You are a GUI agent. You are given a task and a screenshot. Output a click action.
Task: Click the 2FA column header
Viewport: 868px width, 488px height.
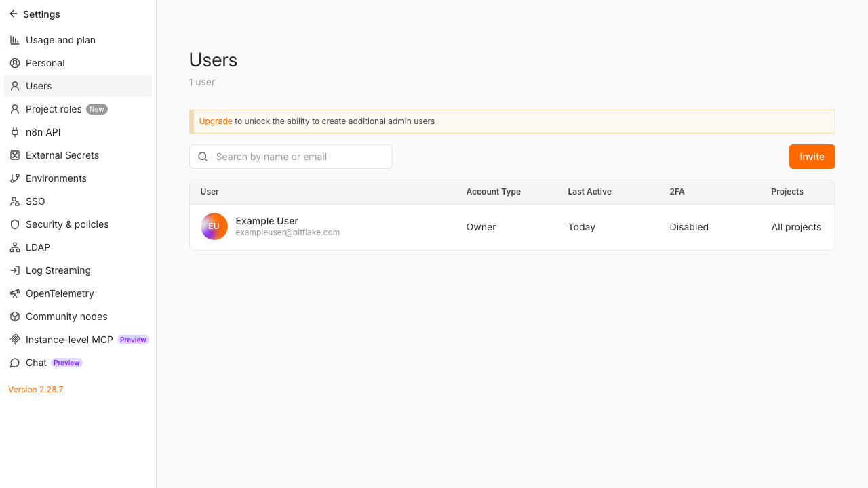677,192
